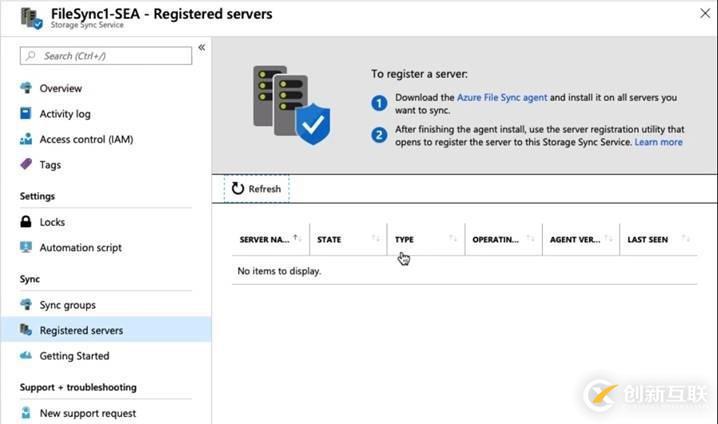The image size is (718, 424).
Task: Click the New support request icon
Action: point(26,413)
